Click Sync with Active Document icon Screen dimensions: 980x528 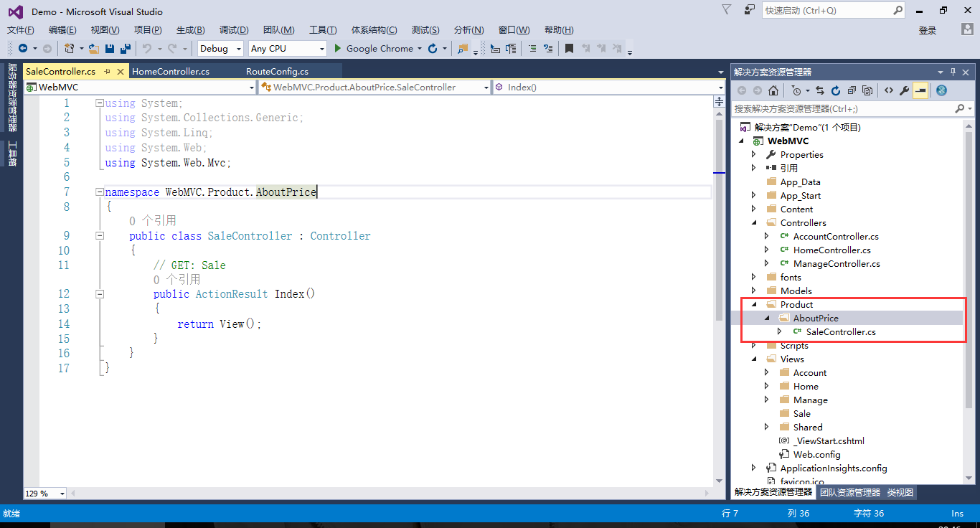[820, 90]
